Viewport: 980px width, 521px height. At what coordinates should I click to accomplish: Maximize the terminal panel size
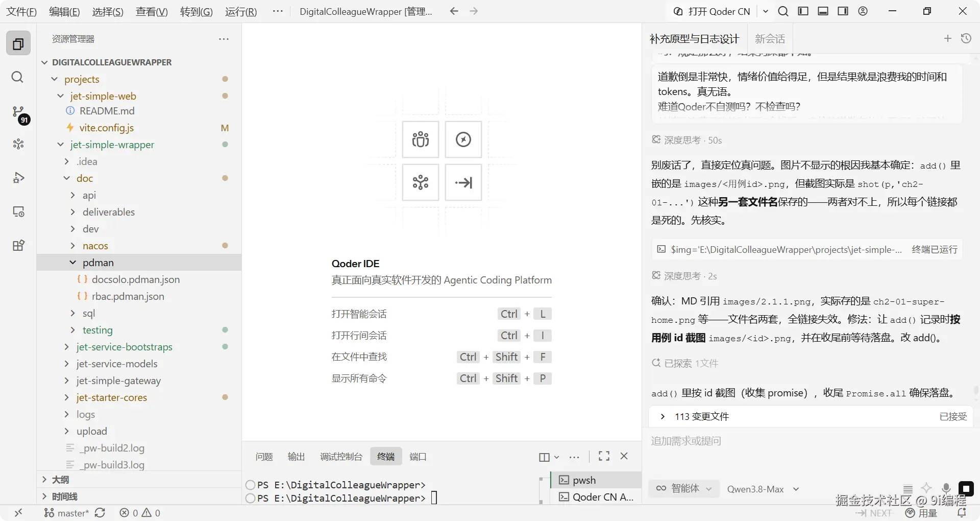[x=604, y=456]
